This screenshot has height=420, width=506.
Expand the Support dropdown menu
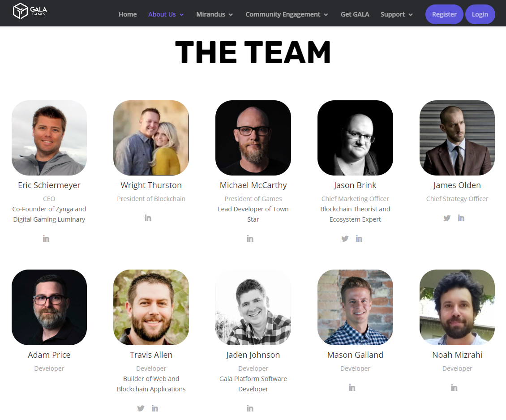[396, 14]
